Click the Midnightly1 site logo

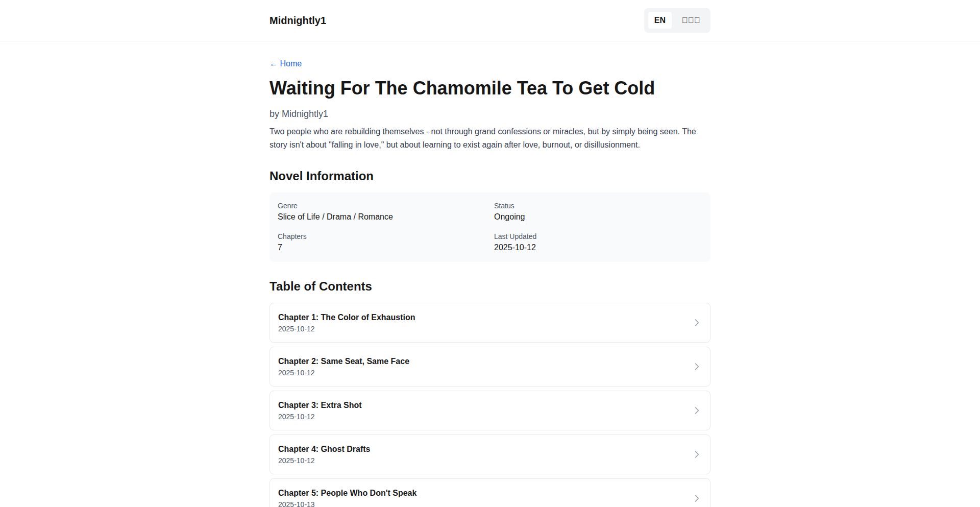[298, 20]
